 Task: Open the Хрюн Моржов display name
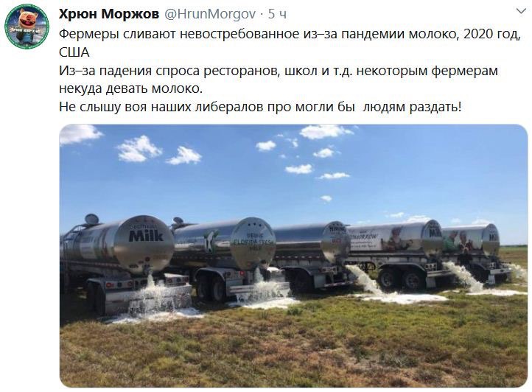(109, 14)
